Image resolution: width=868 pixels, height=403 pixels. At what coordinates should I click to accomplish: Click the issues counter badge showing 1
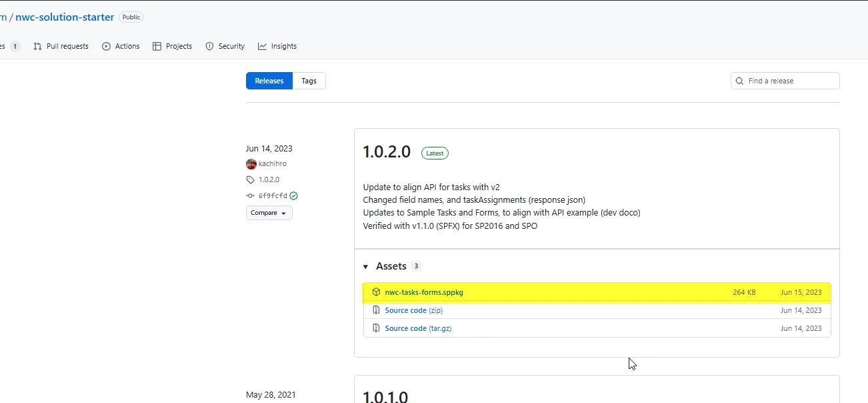[15, 46]
